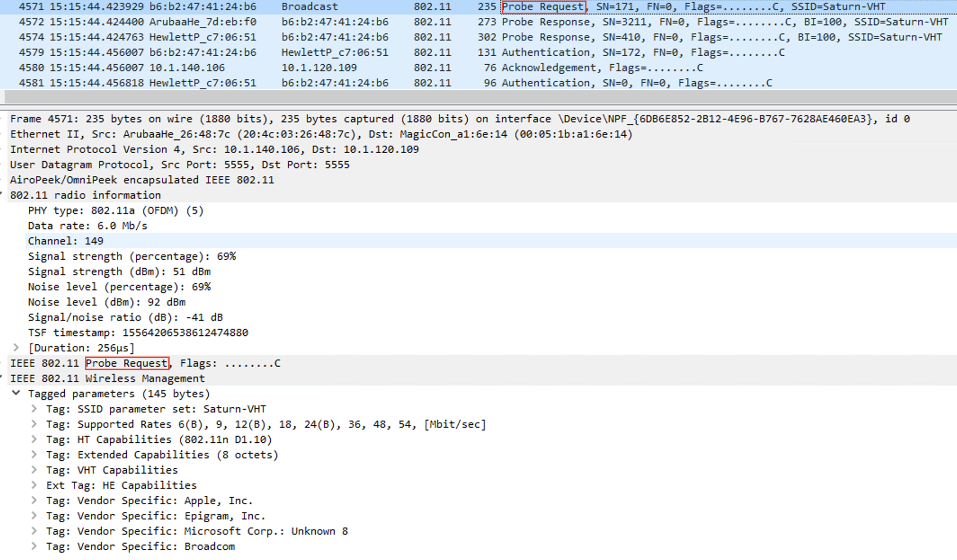Select the Probe Response packet 4572
Screen dimensions: 957x560
pos(315,22)
